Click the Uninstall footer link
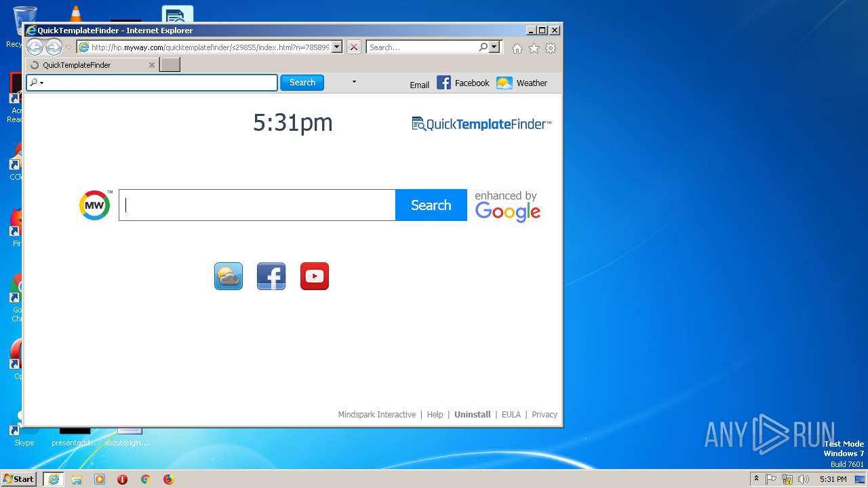 point(473,415)
